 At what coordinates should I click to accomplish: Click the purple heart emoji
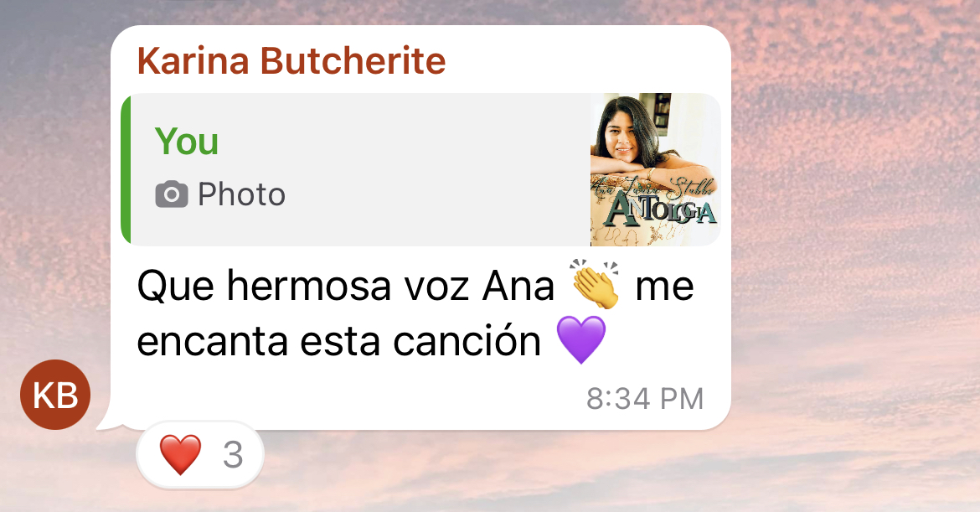(581, 339)
